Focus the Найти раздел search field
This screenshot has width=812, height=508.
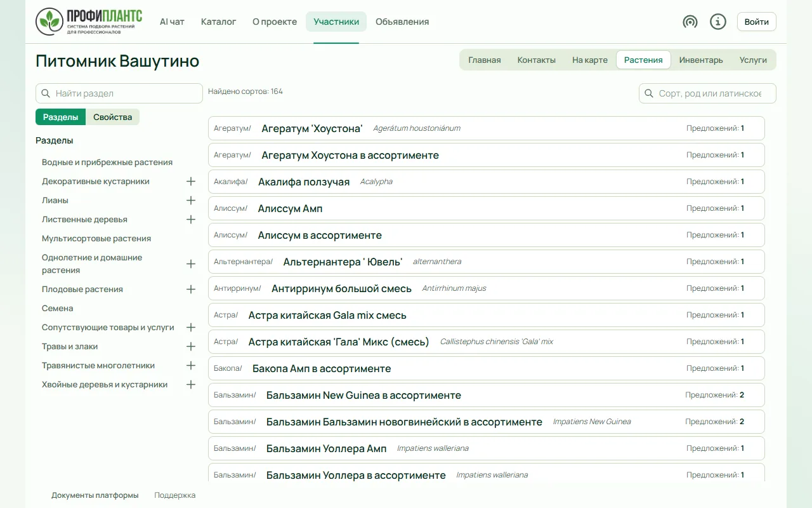(x=119, y=93)
